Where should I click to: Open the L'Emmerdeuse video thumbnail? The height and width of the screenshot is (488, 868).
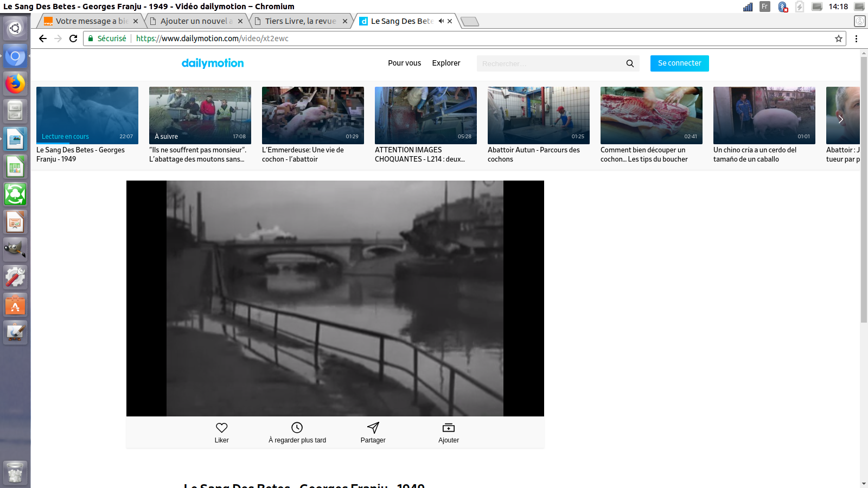tap(313, 115)
